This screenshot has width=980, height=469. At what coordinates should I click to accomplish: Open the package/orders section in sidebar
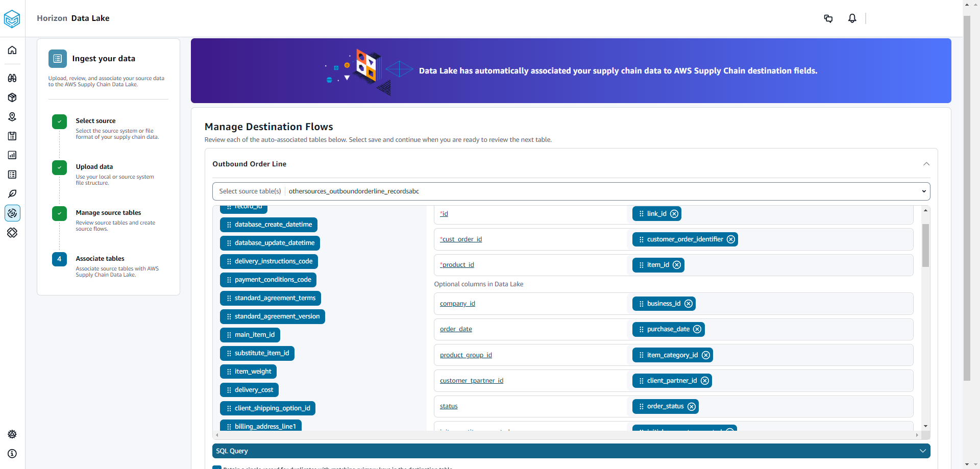(x=12, y=97)
